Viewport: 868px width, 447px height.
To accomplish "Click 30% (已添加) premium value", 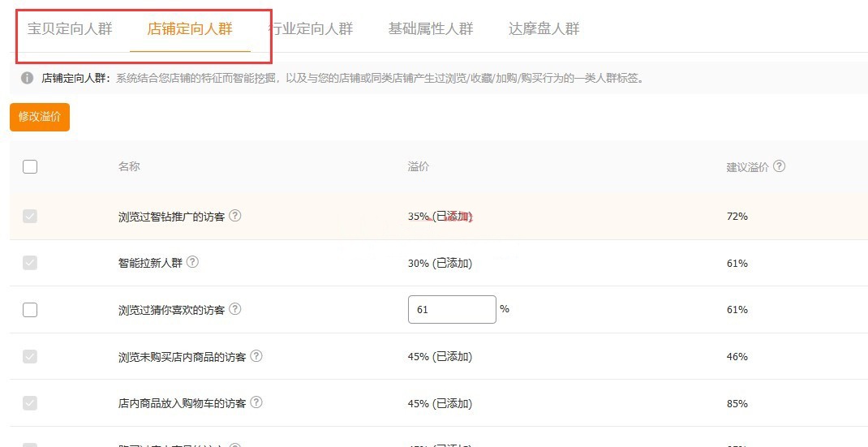I will [x=440, y=263].
